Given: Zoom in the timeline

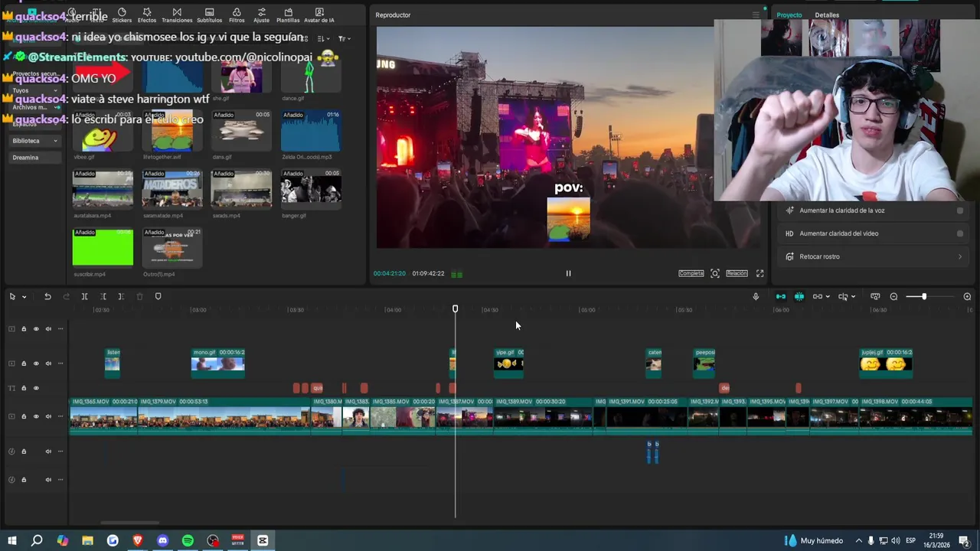Looking at the screenshot, I should pos(967,296).
